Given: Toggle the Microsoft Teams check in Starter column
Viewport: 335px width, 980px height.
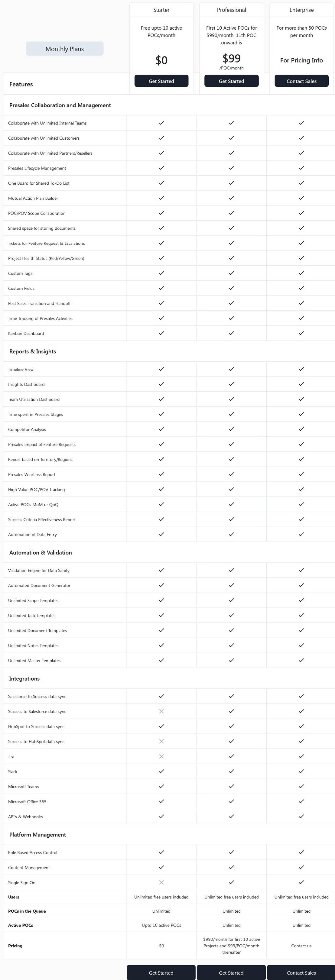Looking at the screenshot, I should pyautogui.click(x=161, y=786).
